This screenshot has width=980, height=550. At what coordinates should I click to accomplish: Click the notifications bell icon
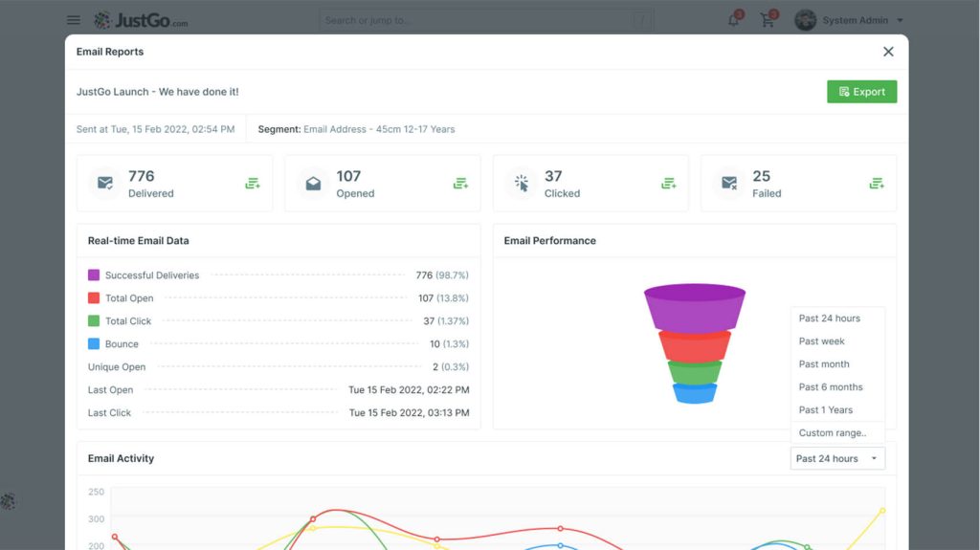click(x=734, y=20)
